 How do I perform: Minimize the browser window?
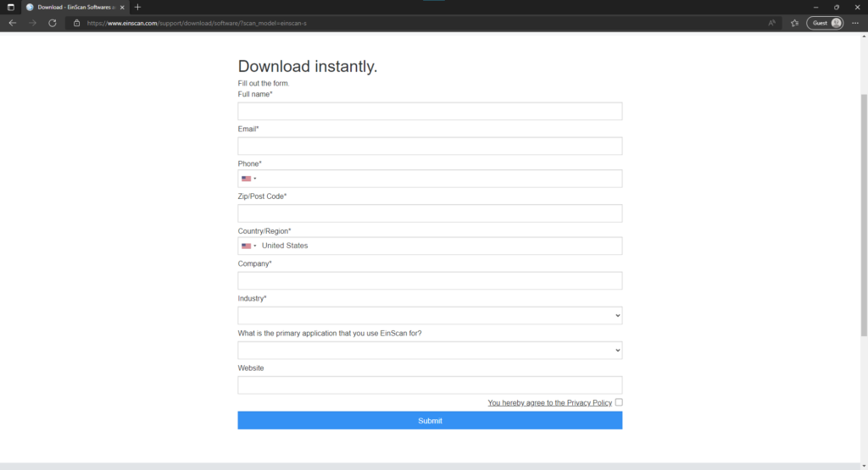(815, 7)
